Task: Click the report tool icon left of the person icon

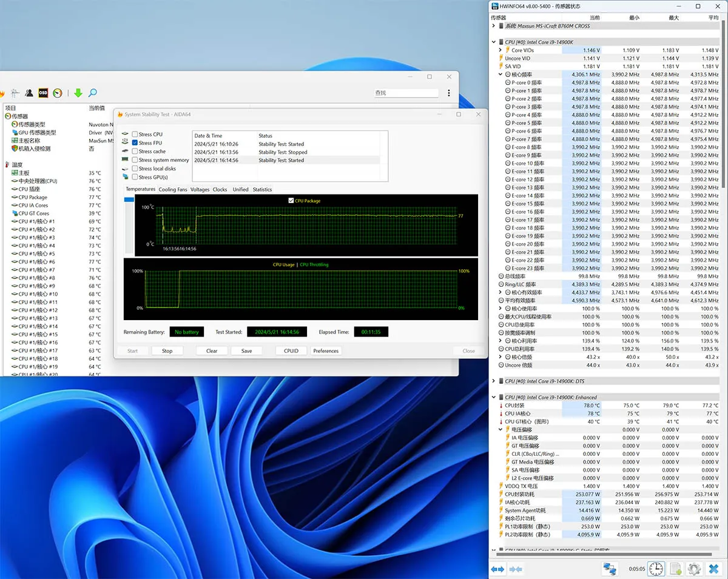Action: 15,93
